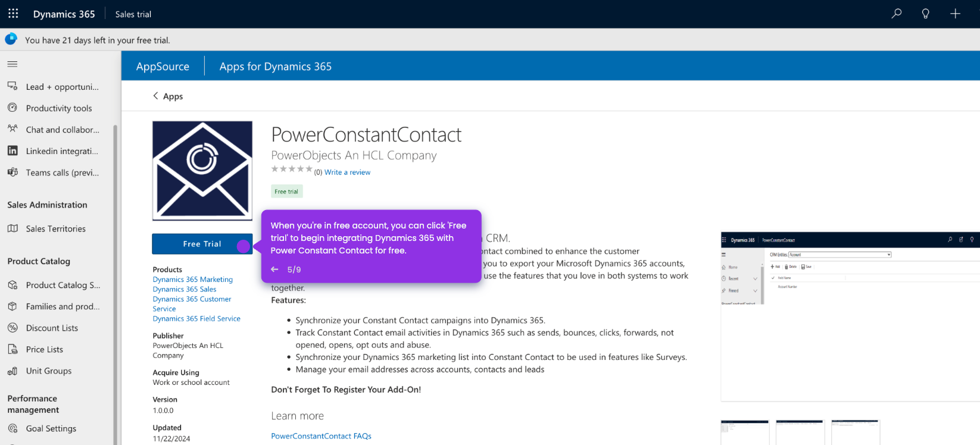Click the Sales Territories map icon
This screenshot has width=980, height=445.
(x=13, y=228)
